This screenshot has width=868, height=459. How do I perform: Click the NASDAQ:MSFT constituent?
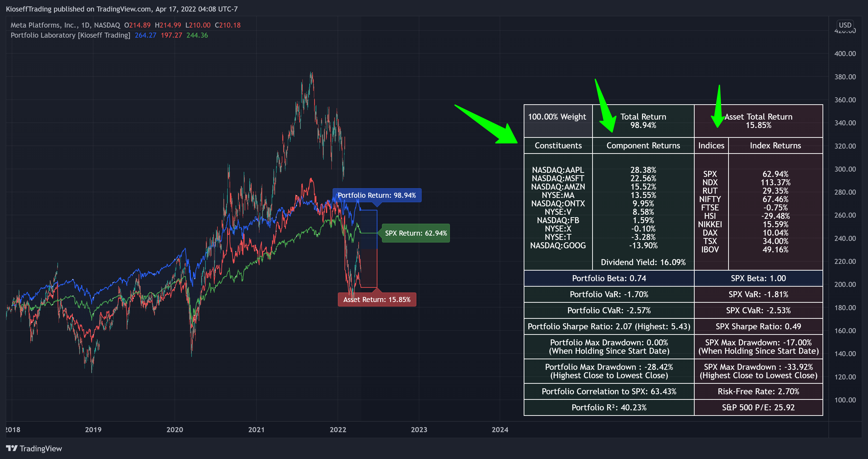pos(558,178)
